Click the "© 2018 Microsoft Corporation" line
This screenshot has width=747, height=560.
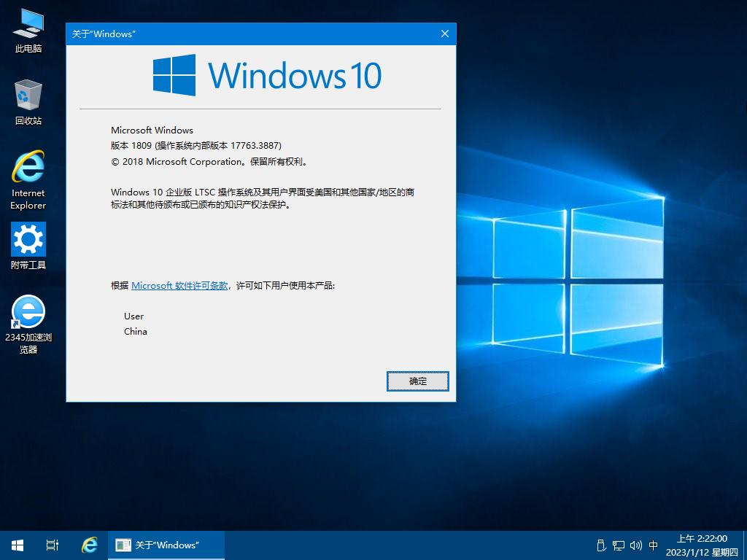tap(210, 162)
